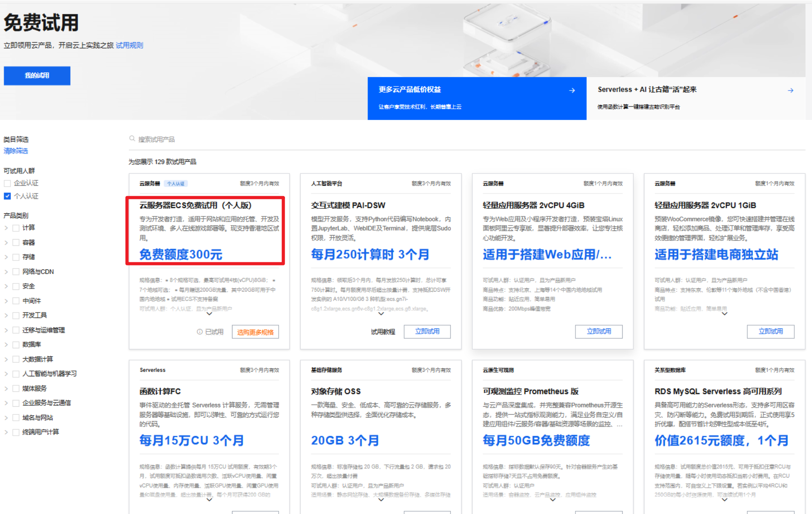Click 清除筛选 to clear filters
Screen dimensions: 812x514
pos(15,151)
